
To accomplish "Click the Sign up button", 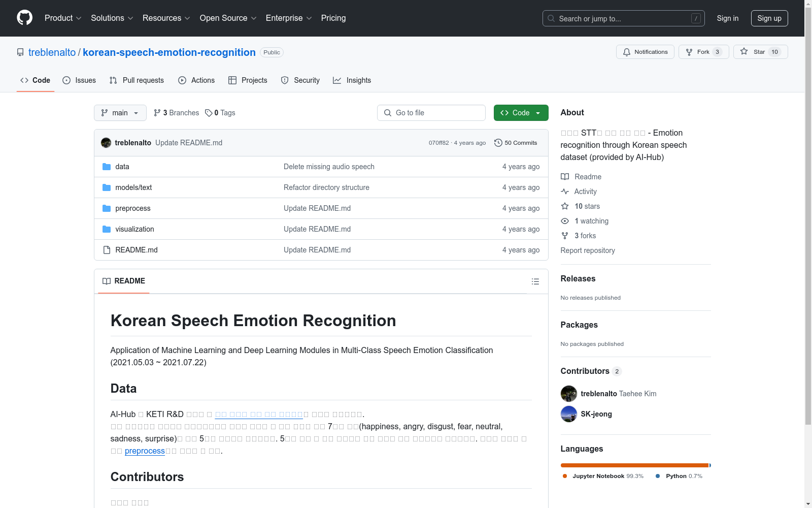I will (x=769, y=18).
